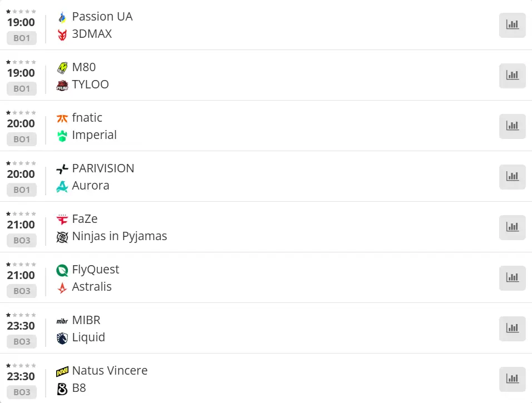
Task: Select the Passion UA team name
Action: pos(102,17)
